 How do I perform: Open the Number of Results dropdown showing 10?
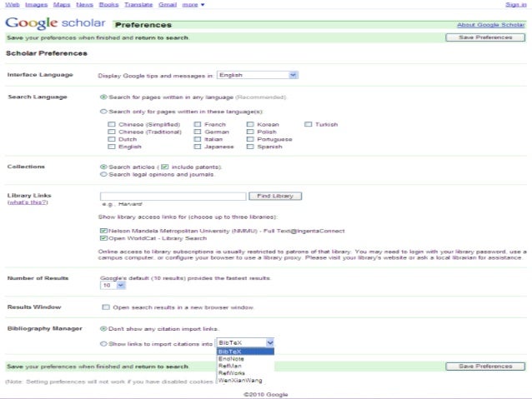click(113, 286)
